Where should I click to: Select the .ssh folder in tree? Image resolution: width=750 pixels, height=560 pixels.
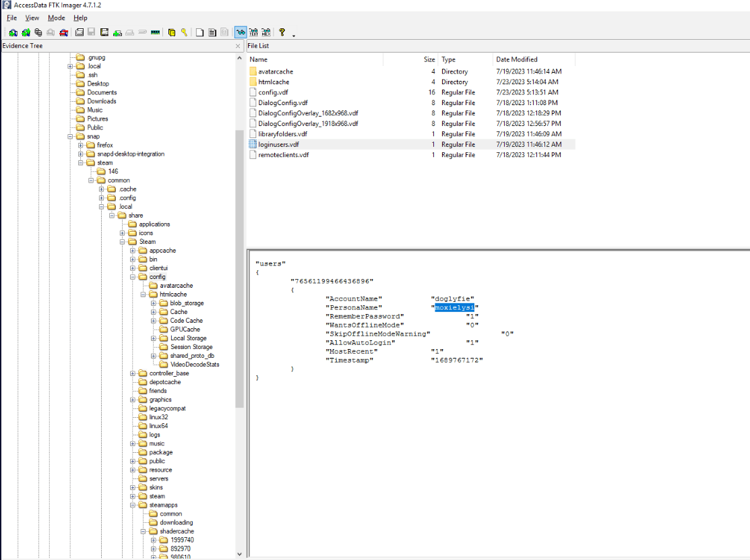pos(92,75)
